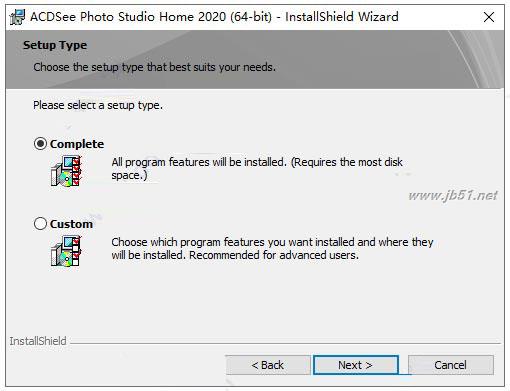Click the bold Custom label text
The image size is (510, 391).
point(71,224)
